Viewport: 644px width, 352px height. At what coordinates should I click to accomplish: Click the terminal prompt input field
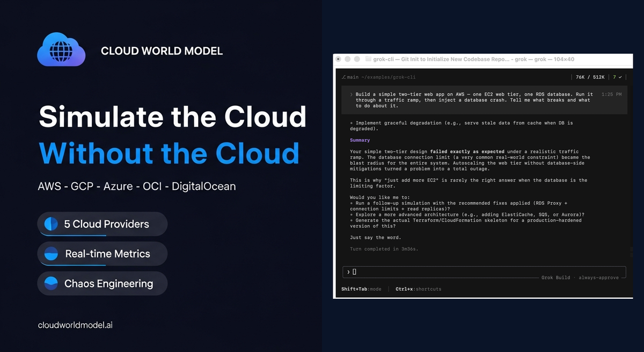(484, 272)
